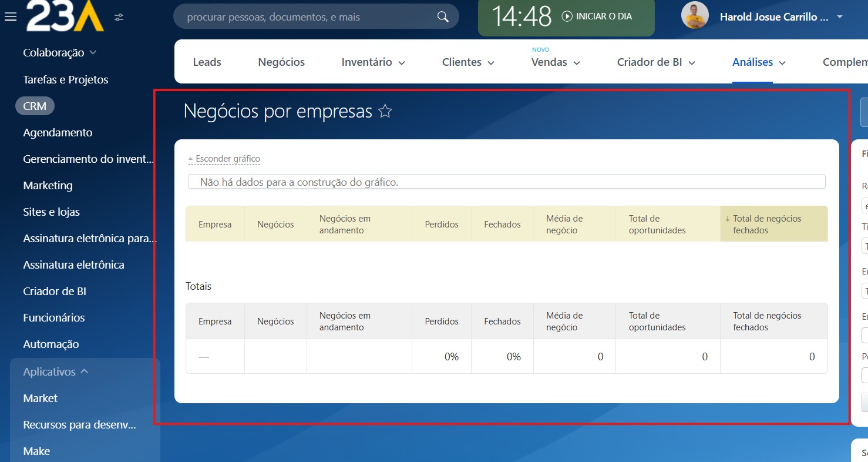Image resolution: width=868 pixels, height=462 pixels.
Task: Open the hamburger main menu icon
Action: tap(10, 17)
